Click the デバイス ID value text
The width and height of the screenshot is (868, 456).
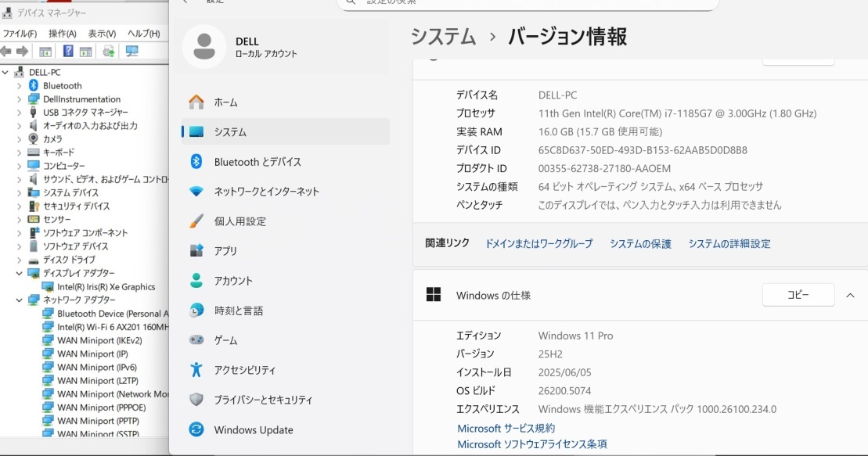pos(643,150)
